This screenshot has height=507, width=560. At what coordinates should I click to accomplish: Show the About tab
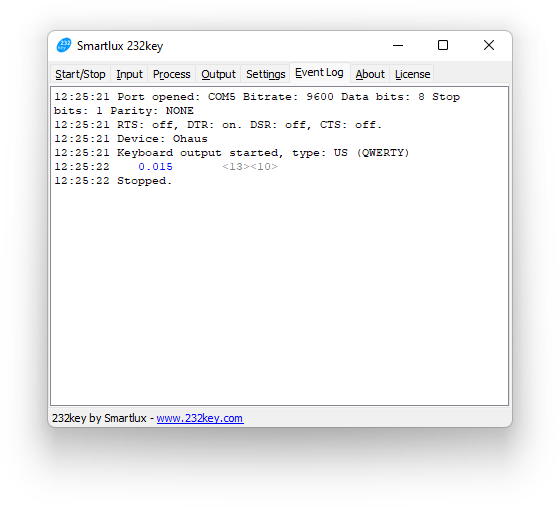[370, 74]
